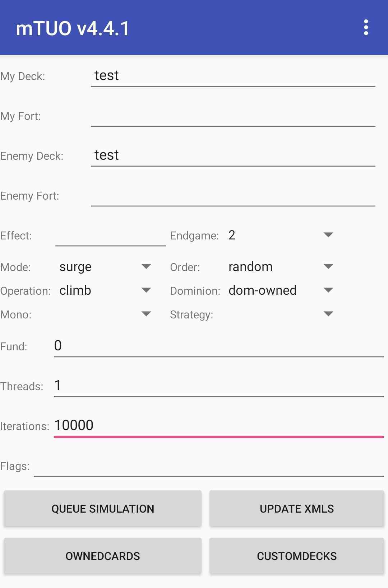Click the Fund value field
The height and width of the screenshot is (588, 388).
coord(218,346)
